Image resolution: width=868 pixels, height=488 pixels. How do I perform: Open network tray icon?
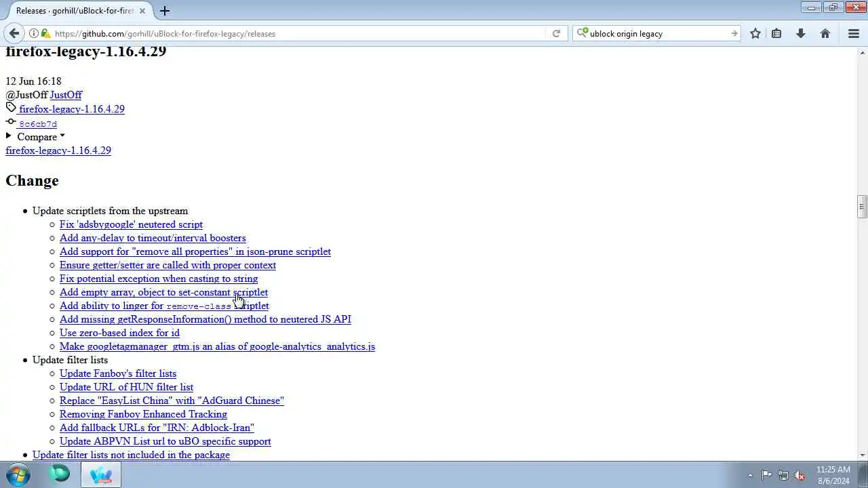click(x=783, y=475)
